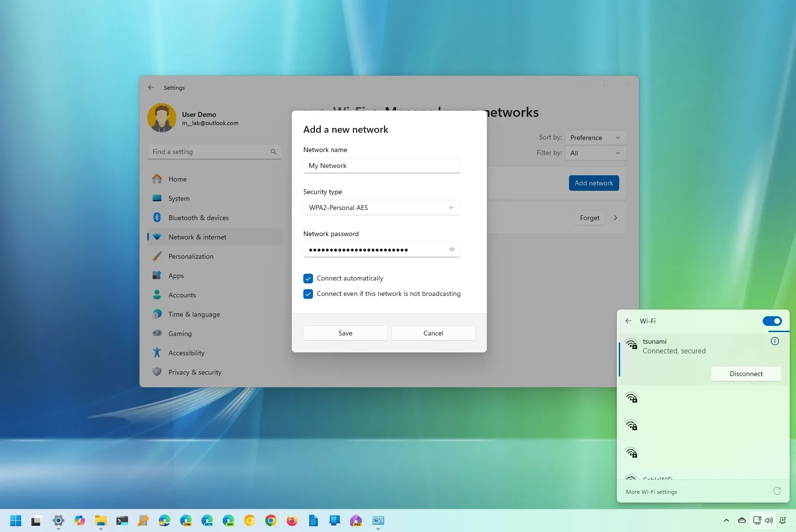Open Accounts in the Settings sidebar
This screenshot has height=532, width=796.
215,295
